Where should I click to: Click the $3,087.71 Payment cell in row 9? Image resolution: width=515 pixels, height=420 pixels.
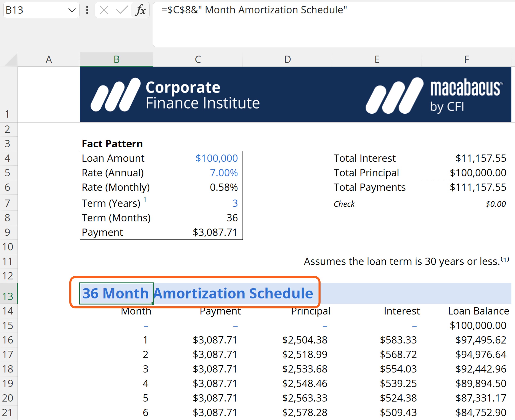(215, 232)
